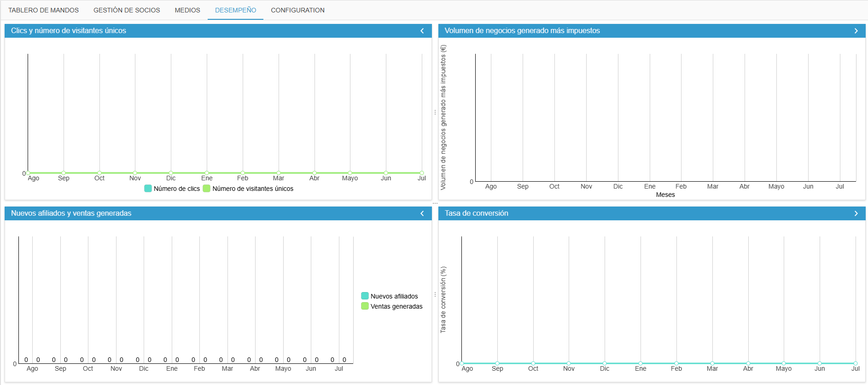Click the vertical splitter handle between bottom charts
Image resolution: width=868 pixels, height=385 pixels.
(x=435, y=294)
